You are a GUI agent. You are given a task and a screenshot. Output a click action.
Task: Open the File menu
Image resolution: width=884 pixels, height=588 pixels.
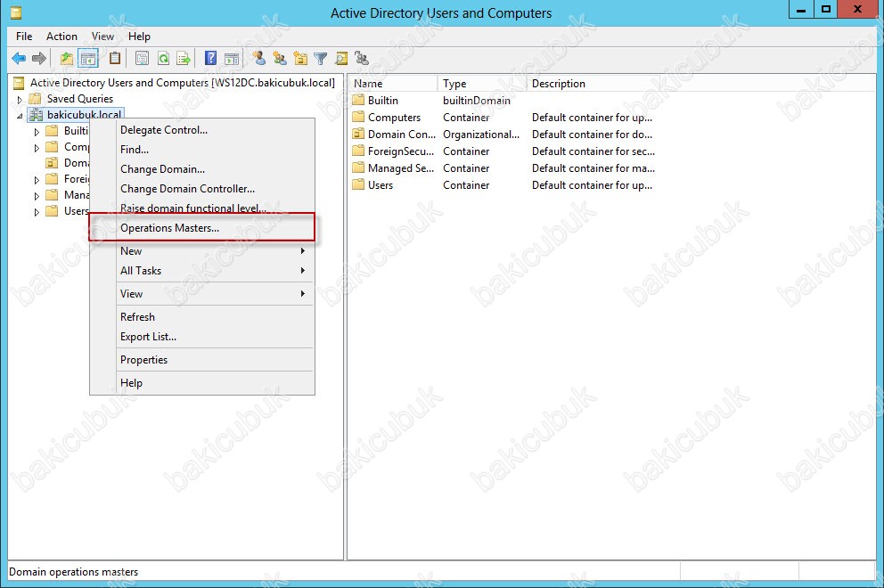click(24, 36)
